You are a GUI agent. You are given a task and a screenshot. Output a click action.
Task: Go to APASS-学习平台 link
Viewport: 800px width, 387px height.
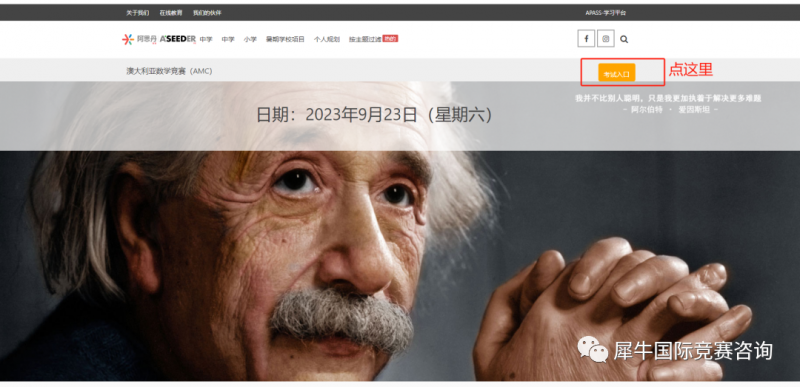tap(606, 13)
